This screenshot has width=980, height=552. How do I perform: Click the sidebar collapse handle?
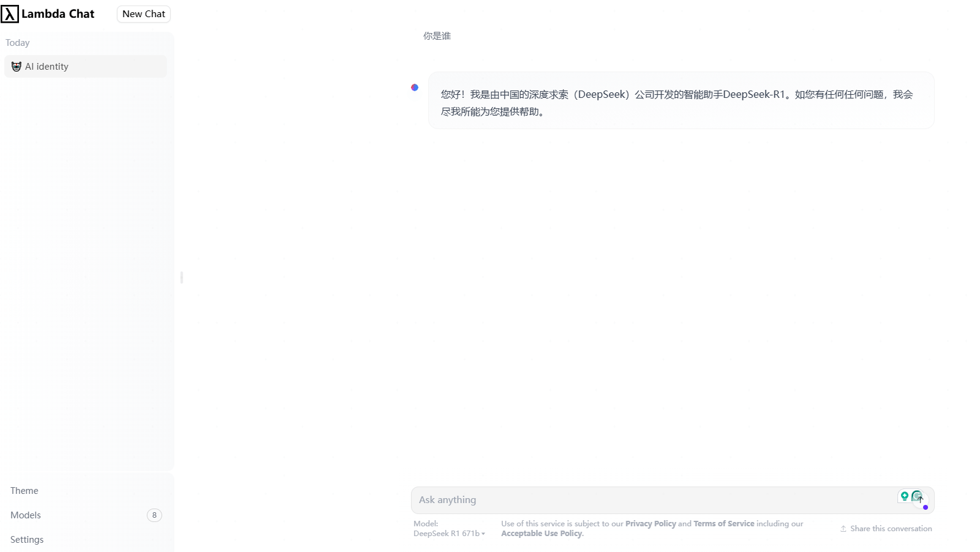tap(181, 277)
